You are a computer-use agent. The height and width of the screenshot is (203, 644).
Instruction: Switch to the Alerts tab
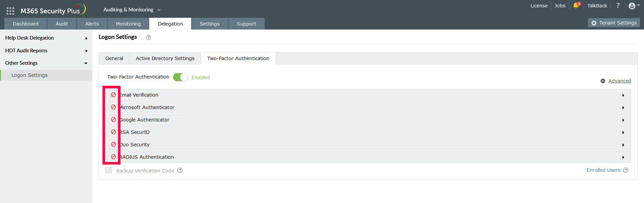point(92,24)
